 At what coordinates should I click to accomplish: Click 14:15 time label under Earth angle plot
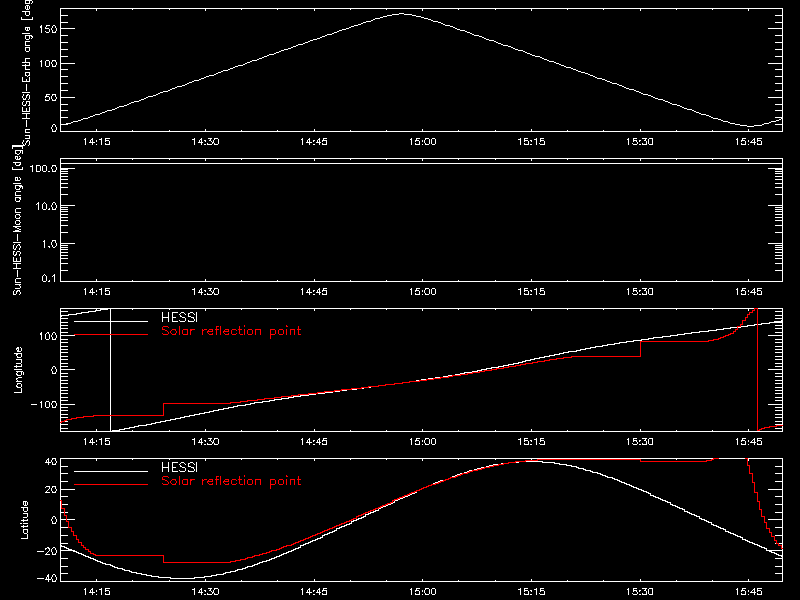pyautogui.click(x=96, y=141)
